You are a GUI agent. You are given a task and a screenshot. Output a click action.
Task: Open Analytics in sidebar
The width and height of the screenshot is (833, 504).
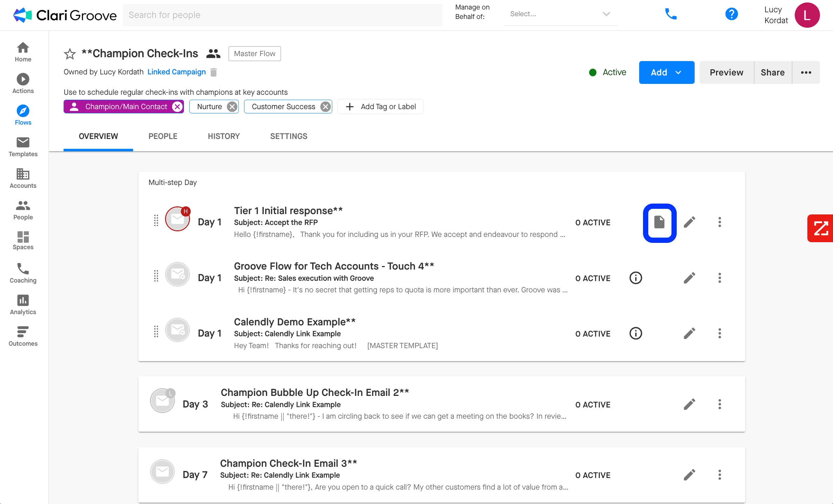(x=23, y=305)
